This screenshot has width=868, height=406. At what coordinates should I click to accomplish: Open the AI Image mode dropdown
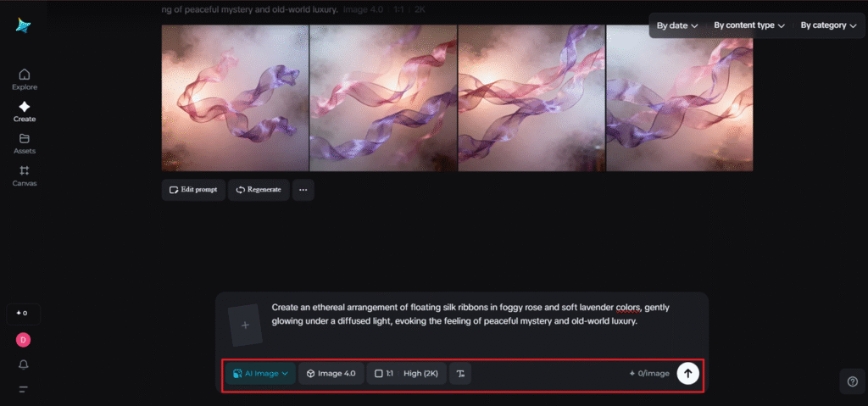tap(260, 374)
